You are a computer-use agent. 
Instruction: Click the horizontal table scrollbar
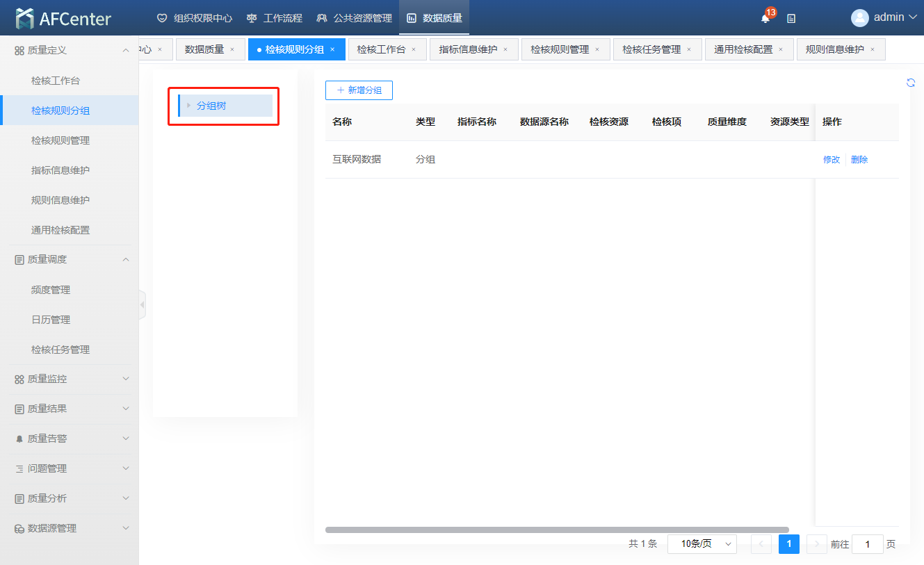tap(556, 530)
